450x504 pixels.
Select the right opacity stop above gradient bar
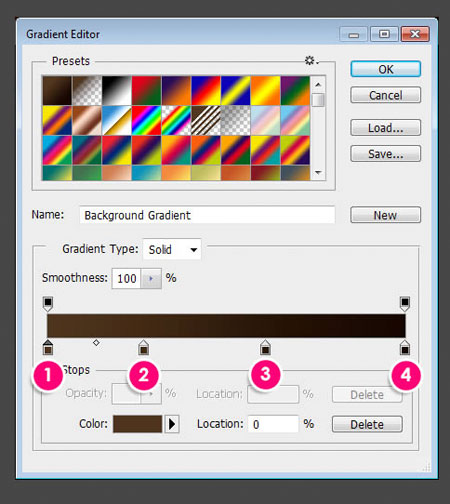[405, 304]
